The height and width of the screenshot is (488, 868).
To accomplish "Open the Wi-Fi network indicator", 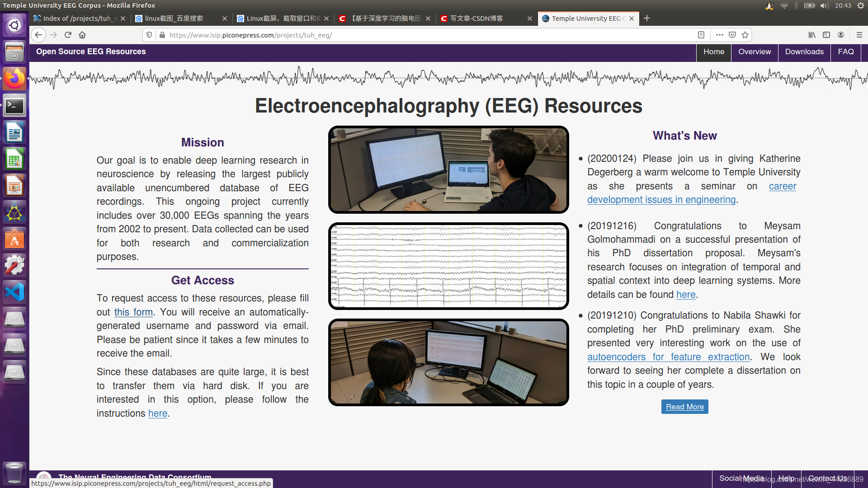I will (784, 5).
